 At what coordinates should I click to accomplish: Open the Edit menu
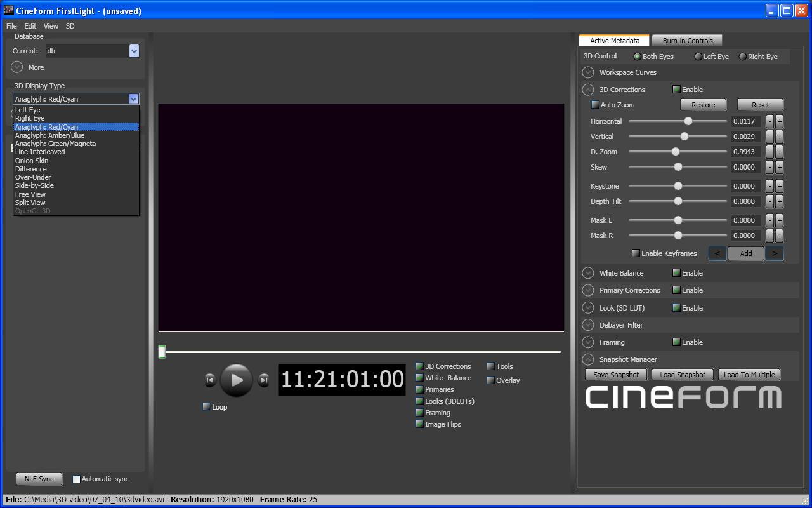click(x=30, y=26)
